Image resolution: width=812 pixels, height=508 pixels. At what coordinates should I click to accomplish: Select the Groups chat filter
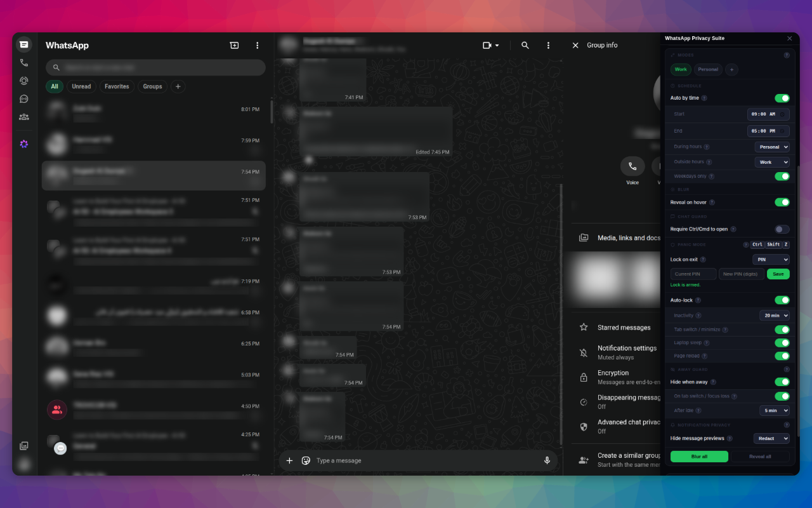click(x=152, y=86)
